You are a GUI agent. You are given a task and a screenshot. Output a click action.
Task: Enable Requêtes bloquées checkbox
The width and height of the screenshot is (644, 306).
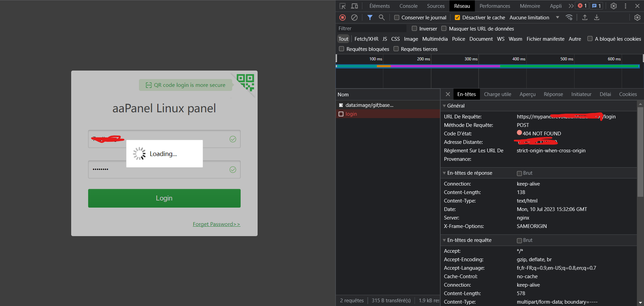click(x=341, y=49)
